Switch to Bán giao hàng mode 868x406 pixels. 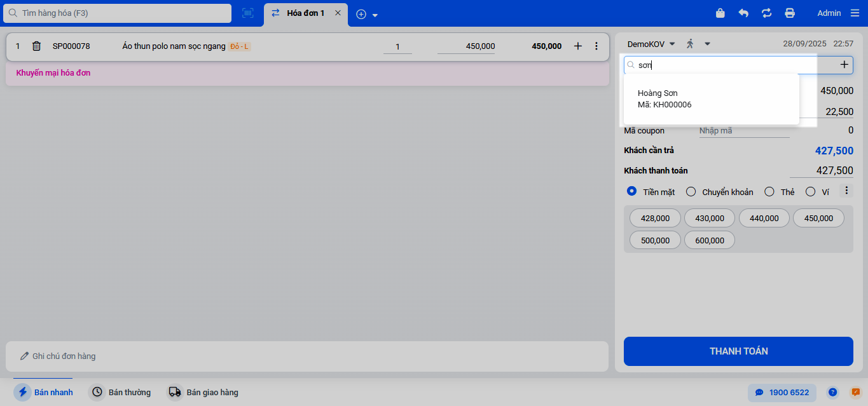coord(203,392)
